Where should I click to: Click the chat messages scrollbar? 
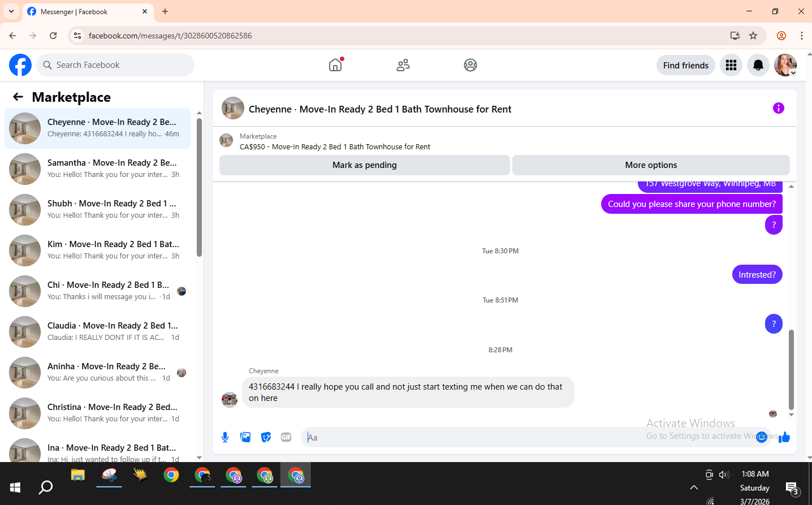pos(791,370)
